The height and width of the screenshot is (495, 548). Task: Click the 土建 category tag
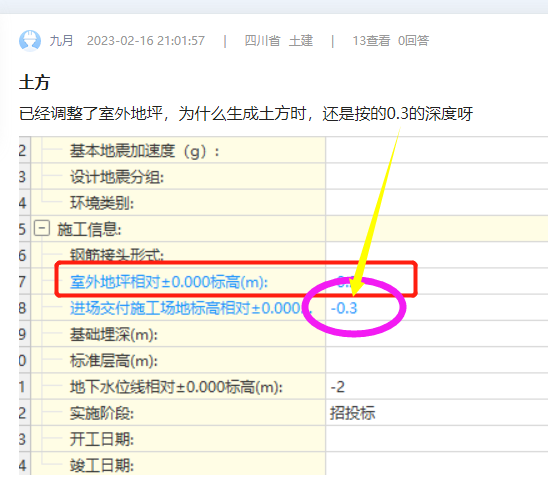pos(301,41)
